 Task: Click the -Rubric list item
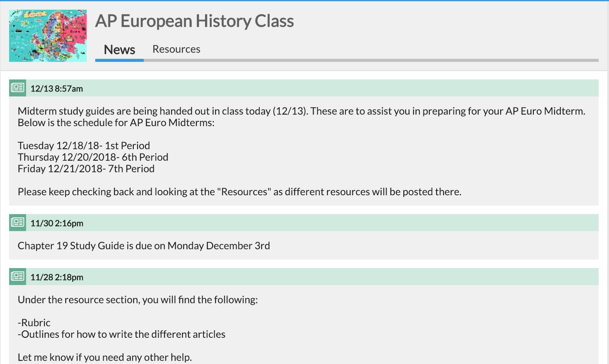pos(34,323)
